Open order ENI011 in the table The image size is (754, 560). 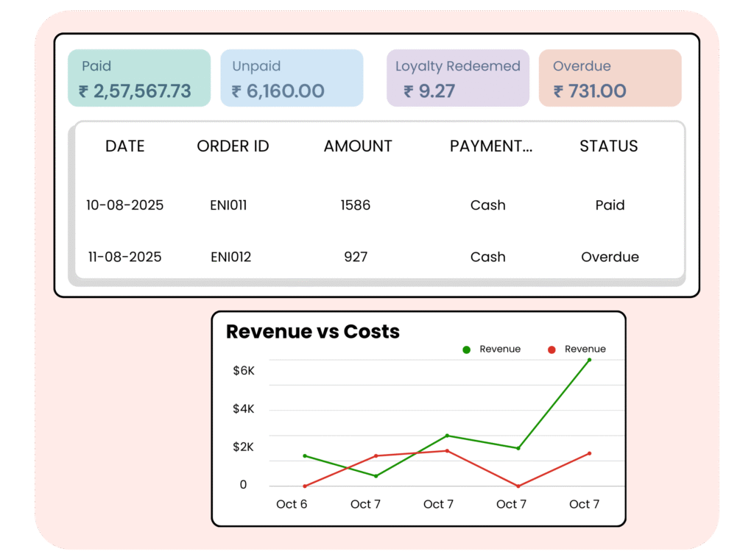[228, 205]
